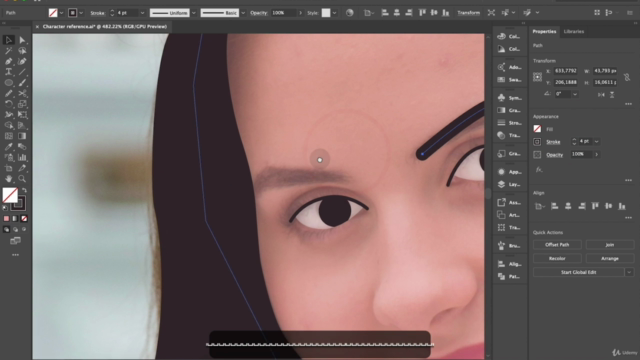
Task: Select the Zoom tool
Action: click(x=22, y=178)
